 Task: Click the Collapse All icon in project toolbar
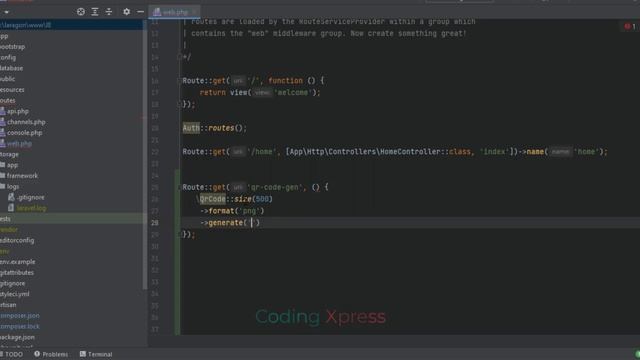coord(109,12)
